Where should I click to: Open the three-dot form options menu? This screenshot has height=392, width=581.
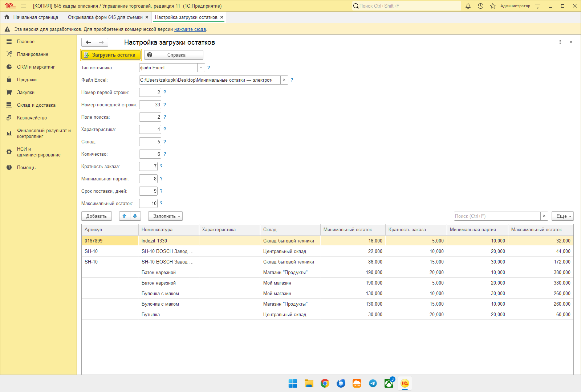tap(560, 42)
